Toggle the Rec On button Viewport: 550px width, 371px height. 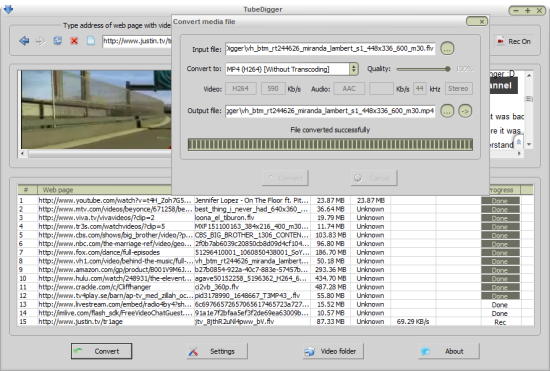514,41
